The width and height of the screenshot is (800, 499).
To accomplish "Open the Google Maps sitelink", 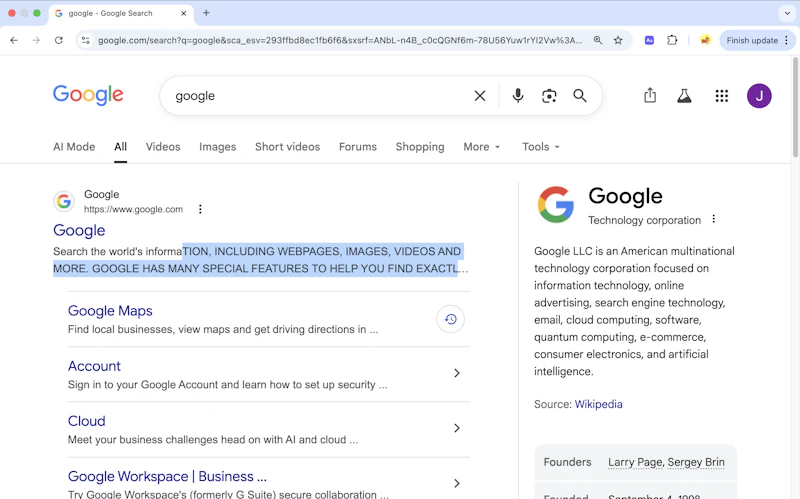I will (110, 311).
